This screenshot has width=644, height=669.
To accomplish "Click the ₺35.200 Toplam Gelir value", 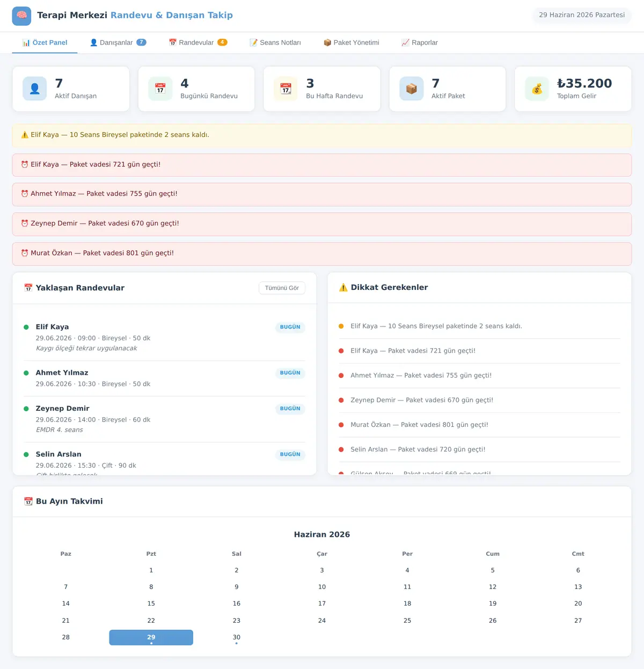I will point(584,83).
